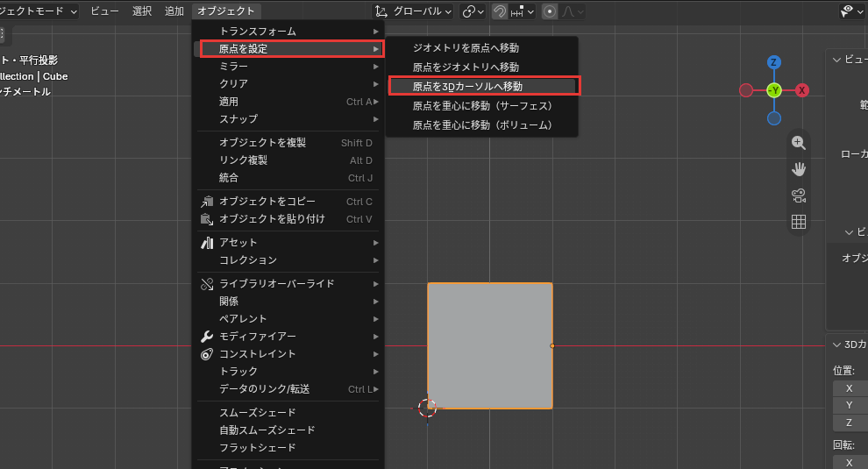
Task: Click the cursor rotation X field
Action: tap(850, 462)
